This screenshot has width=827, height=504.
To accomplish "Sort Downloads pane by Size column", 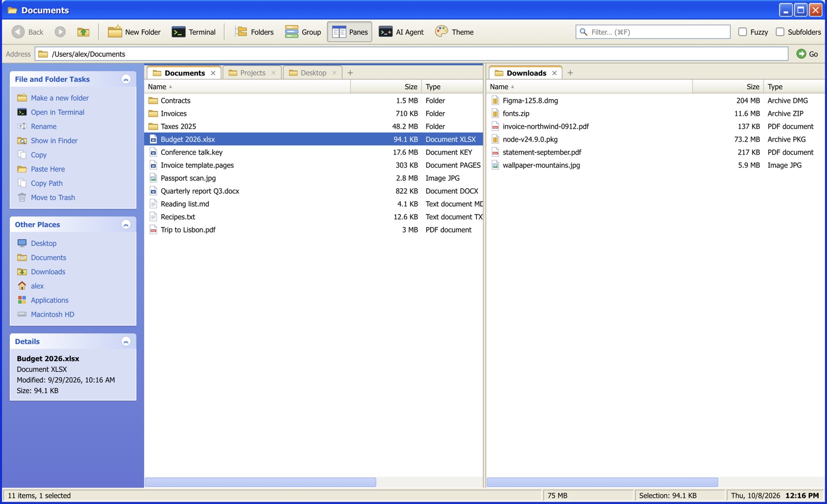I will (x=728, y=87).
